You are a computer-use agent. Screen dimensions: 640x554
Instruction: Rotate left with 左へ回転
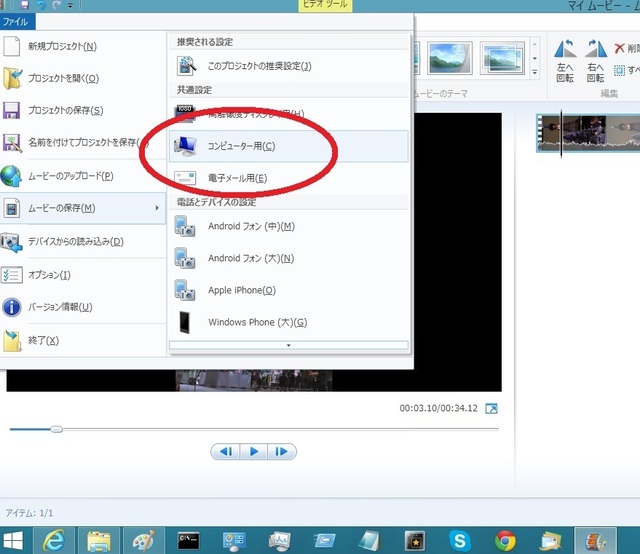click(x=565, y=61)
